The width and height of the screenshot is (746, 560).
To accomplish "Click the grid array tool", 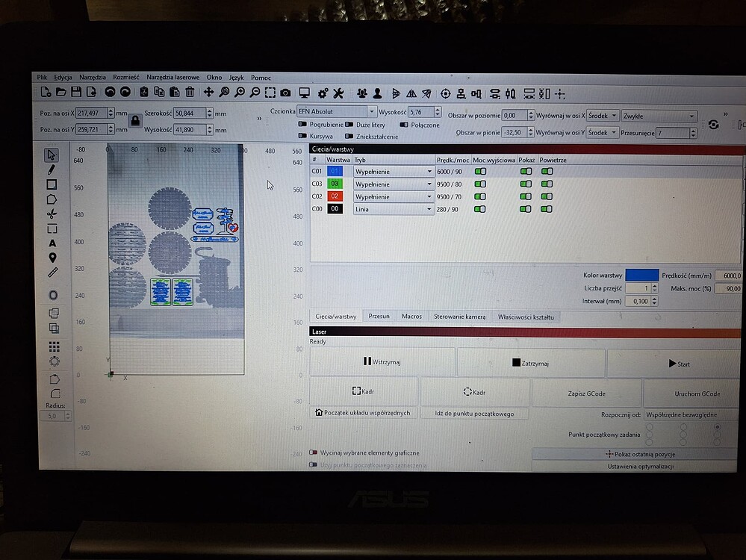I will click(x=52, y=346).
